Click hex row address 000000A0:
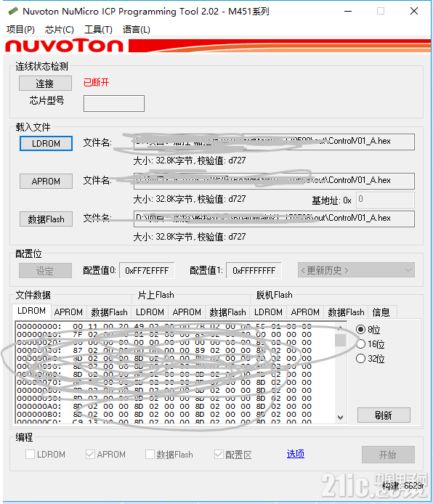The image size is (433, 504). coord(39,406)
